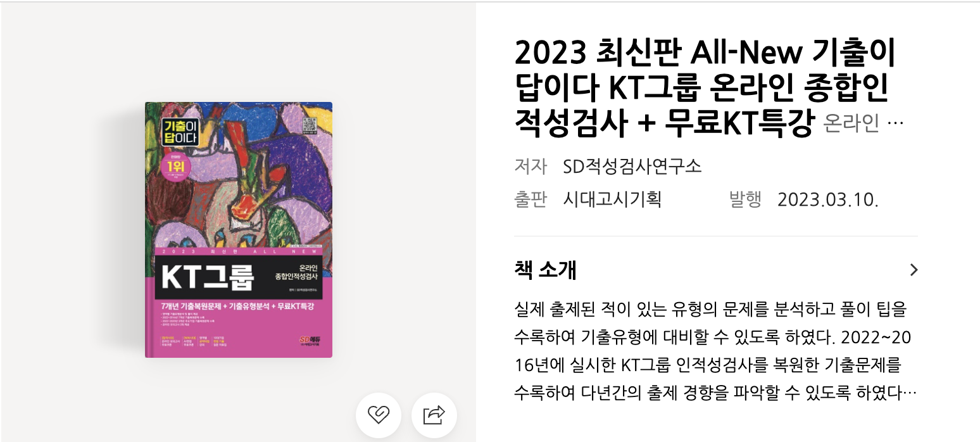Like the book with the heart icon
Image resolution: width=980 pixels, height=442 pixels.
pos(378,415)
